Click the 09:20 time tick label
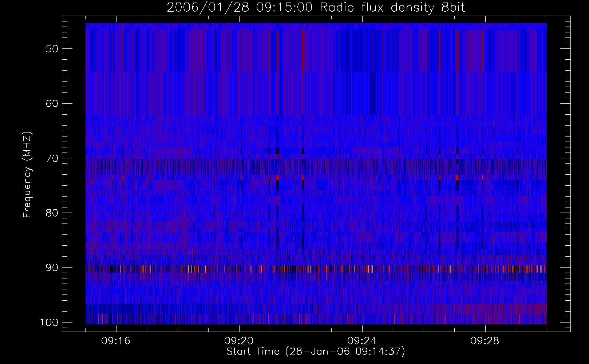Viewport: 589px width, 364px height. (x=239, y=341)
